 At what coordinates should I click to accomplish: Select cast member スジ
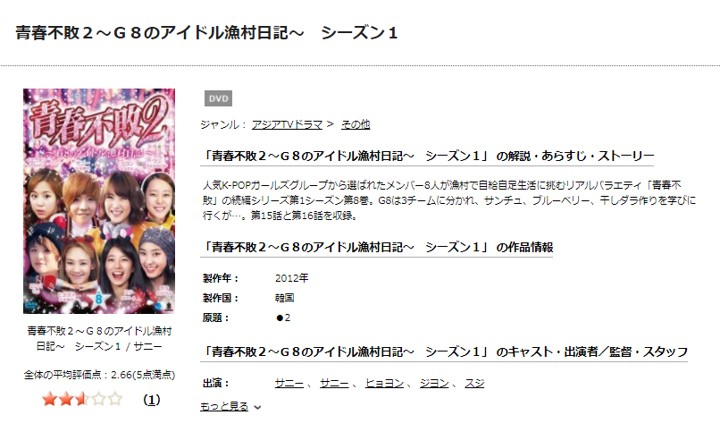coord(474,383)
